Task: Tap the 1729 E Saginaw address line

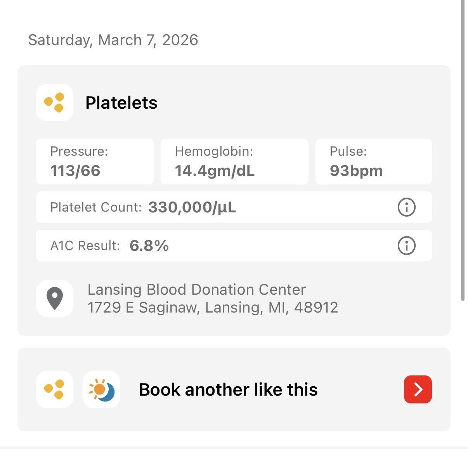Action: pos(213,307)
